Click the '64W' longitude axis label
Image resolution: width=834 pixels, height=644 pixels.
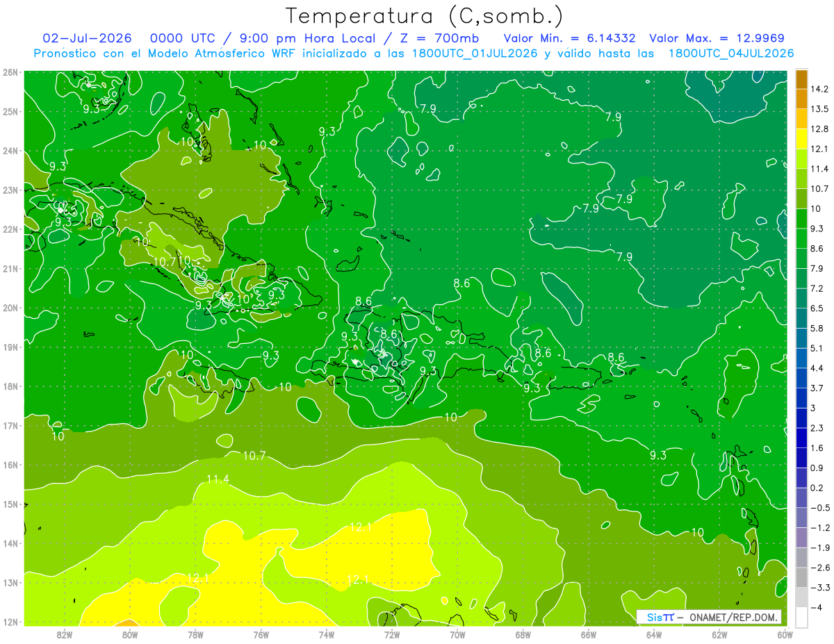(654, 634)
